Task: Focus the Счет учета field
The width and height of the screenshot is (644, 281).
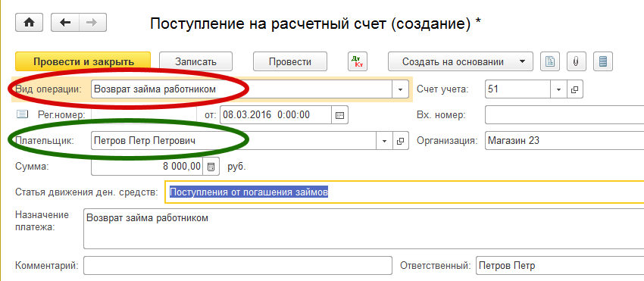Action: (517, 89)
